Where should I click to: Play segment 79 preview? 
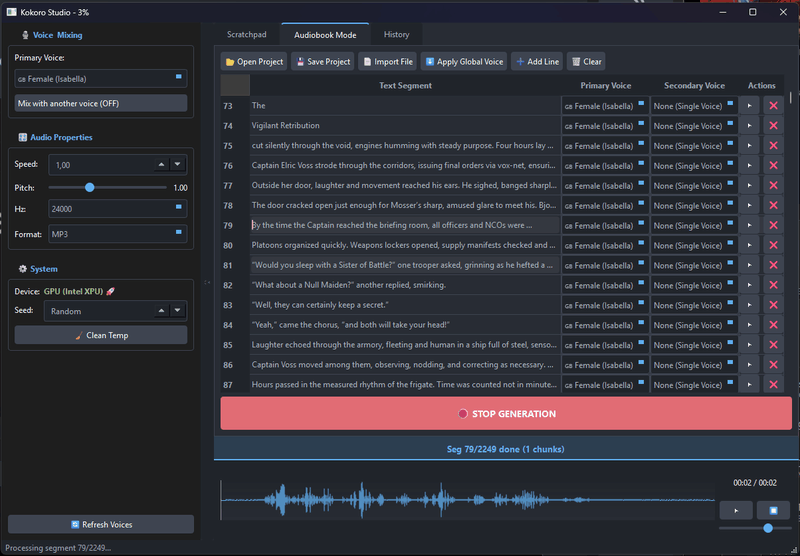(x=749, y=225)
